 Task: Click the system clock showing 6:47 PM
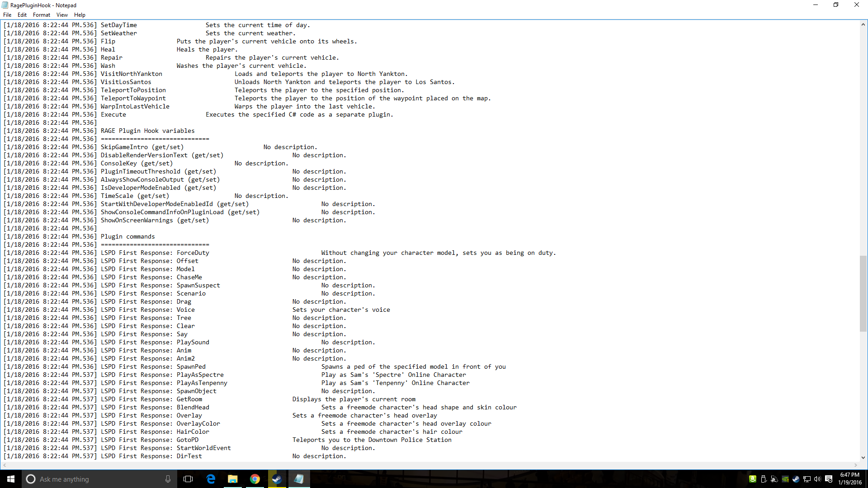(849, 479)
